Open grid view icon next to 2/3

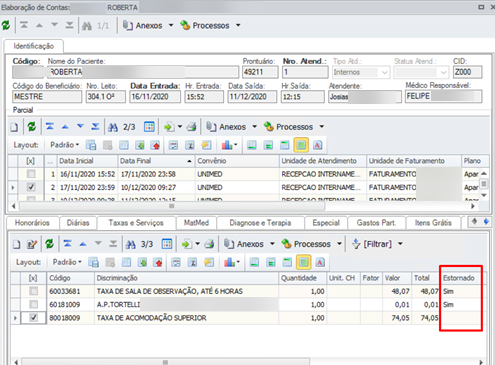(149, 127)
